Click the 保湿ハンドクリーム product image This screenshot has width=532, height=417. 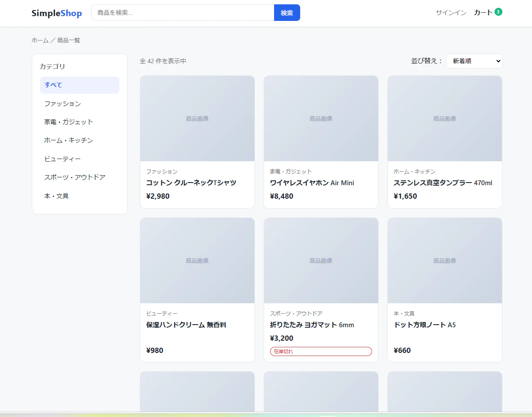pos(197,261)
